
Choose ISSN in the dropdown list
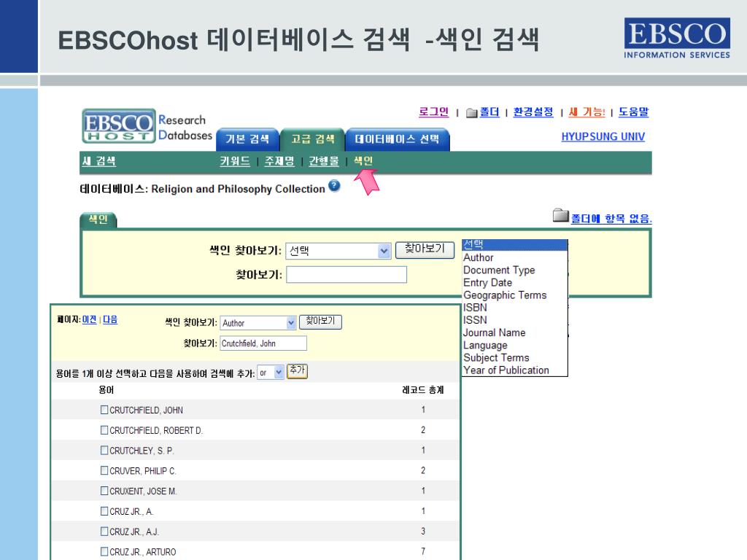click(514, 320)
